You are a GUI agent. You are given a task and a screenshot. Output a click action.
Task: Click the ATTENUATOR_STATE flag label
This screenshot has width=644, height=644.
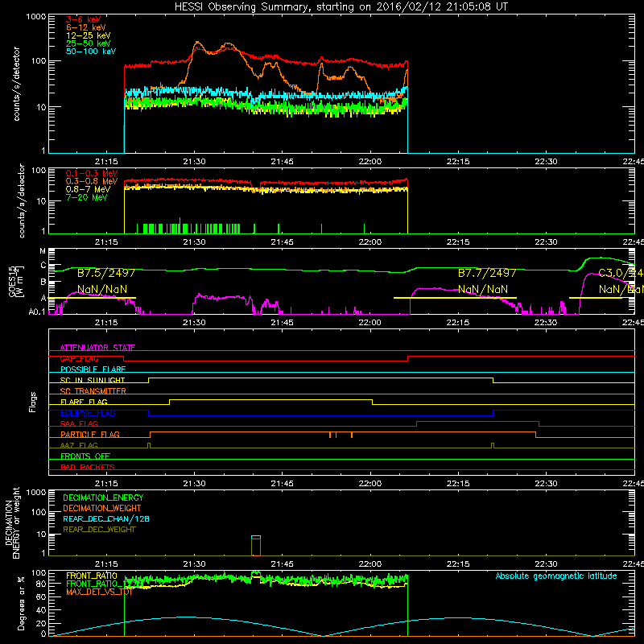(x=97, y=348)
